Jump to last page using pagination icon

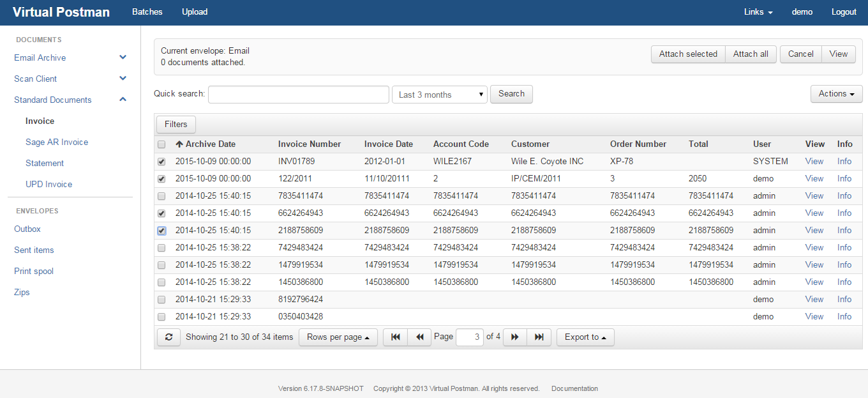(539, 337)
